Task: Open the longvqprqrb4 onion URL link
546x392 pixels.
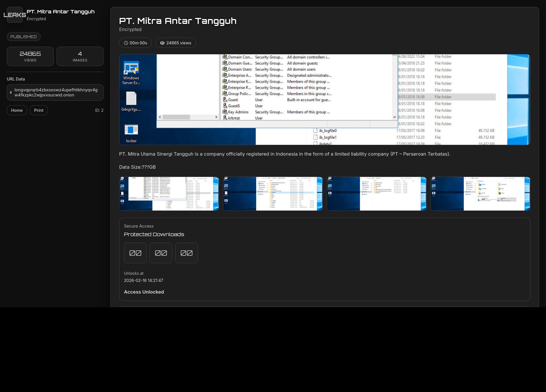Action: click(56, 92)
